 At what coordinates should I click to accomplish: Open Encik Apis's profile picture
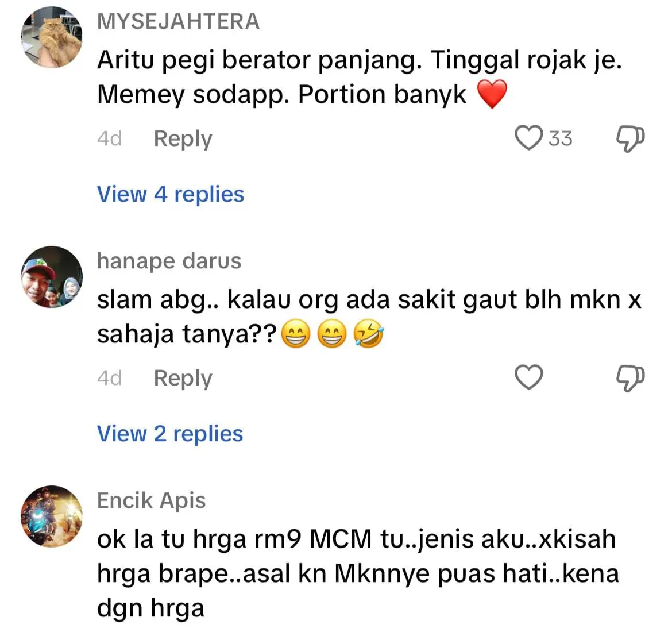pyautogui.click(x=52, y=516)
